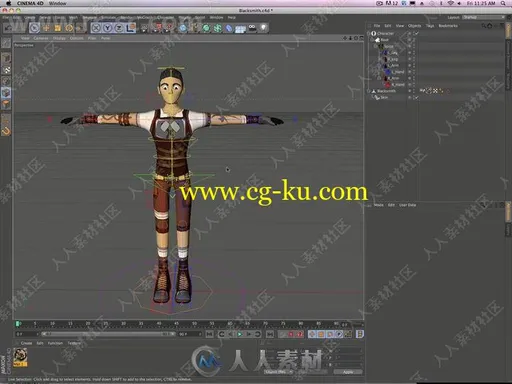Click the timeline layout icon at far right
This screenshot has height=384, width=512.
tap(359, 334)
